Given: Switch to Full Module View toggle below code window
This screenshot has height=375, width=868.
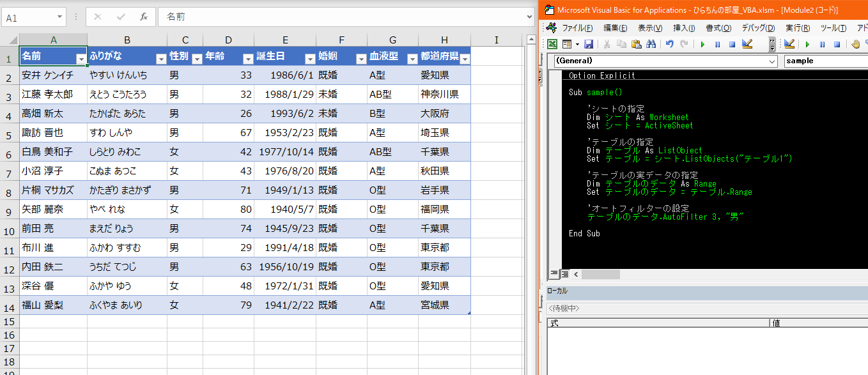Looking at the screenshot, I should (x=564, y=274).
